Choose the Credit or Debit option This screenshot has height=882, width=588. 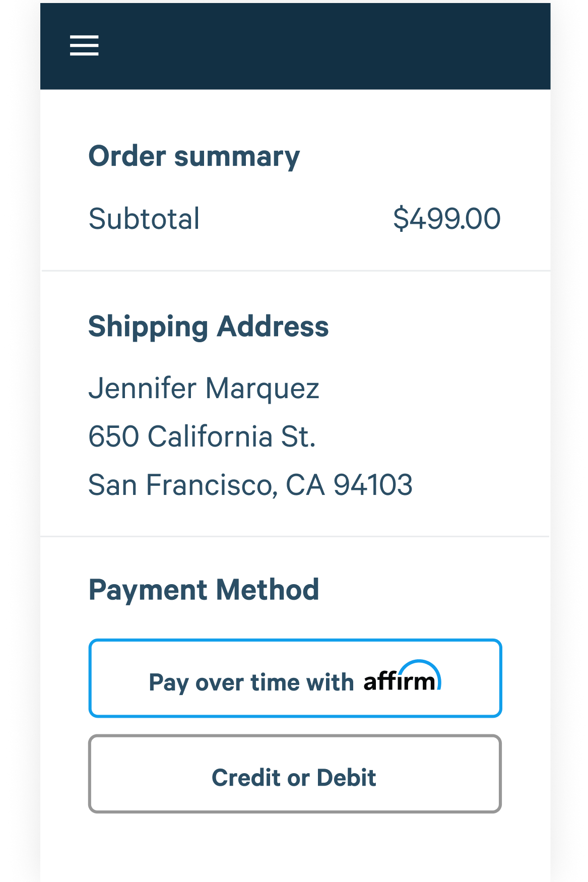point(295,774)
